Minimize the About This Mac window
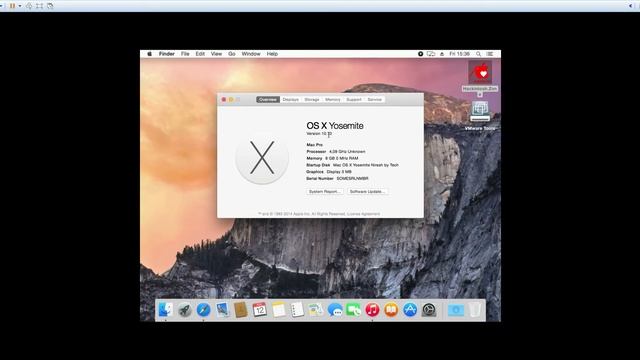This screenshot has height=360, width=640. pos(231,100)
